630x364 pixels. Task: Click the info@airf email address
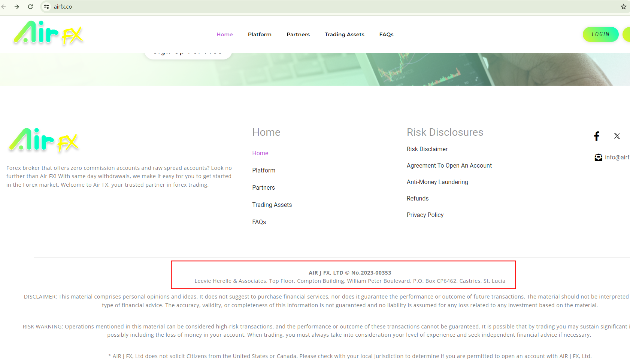pos(617,157)
